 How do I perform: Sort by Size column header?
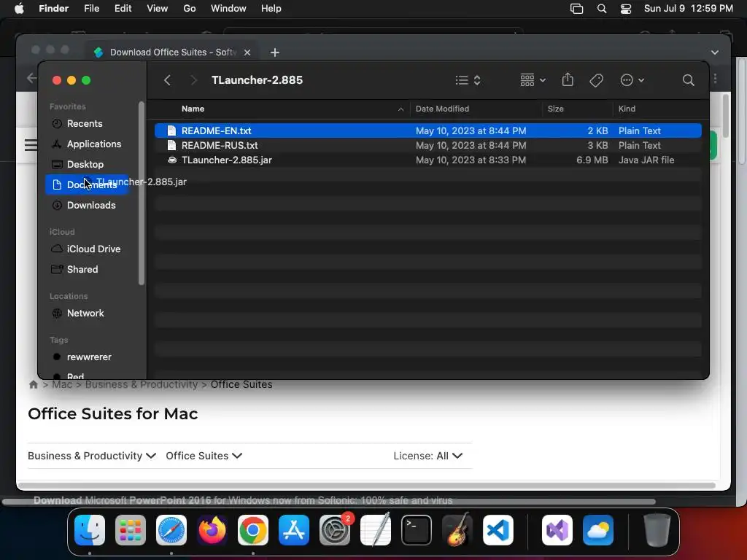[555, 109]
